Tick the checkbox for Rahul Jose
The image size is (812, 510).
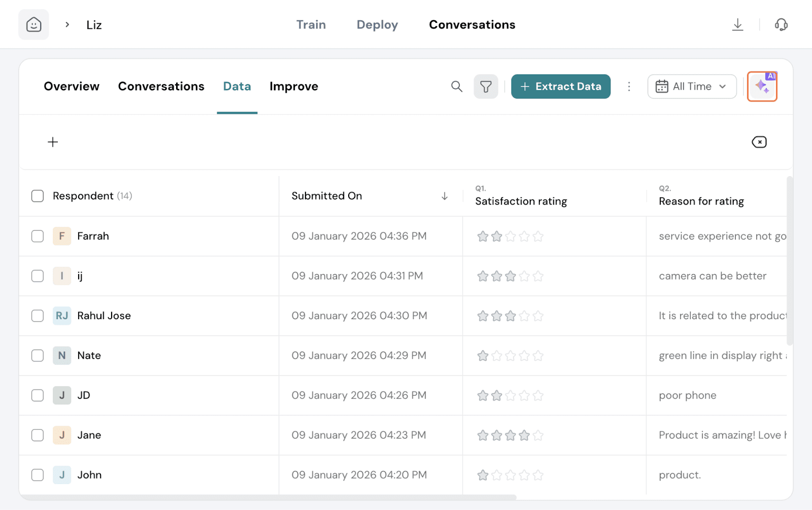tap(38, 316)
